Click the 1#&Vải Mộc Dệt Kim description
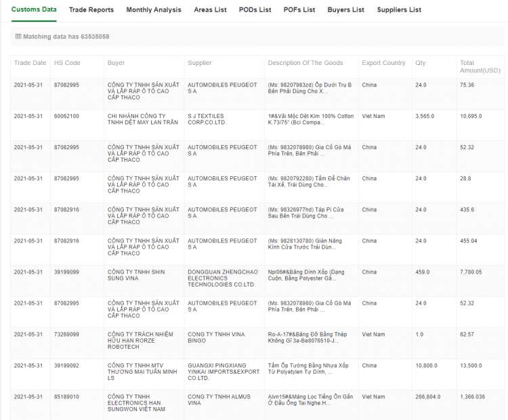508x420 pixels. 311,119
